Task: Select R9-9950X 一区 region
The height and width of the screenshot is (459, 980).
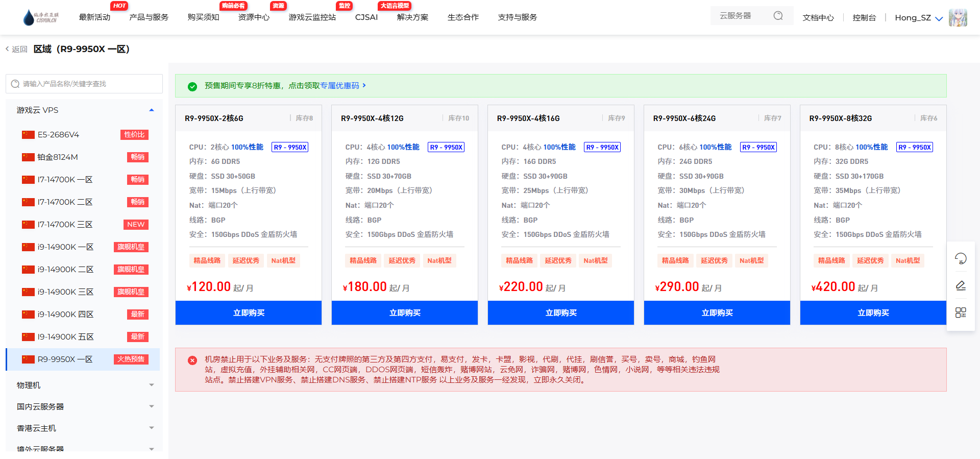Action: click(x=83, y=359)
